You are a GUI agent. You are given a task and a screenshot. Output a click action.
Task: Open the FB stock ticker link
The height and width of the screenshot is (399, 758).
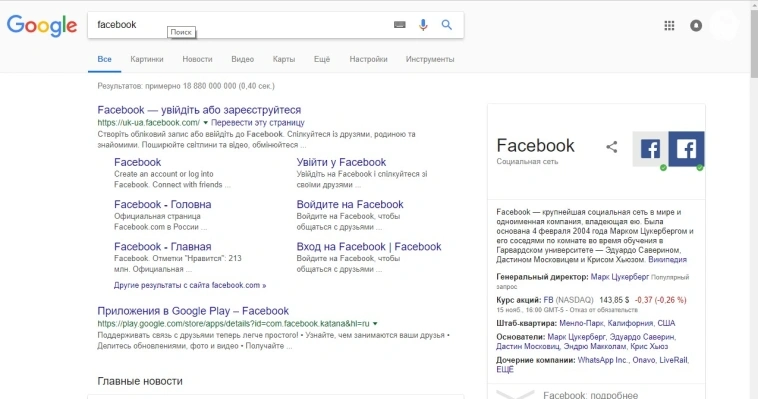pos(548,300)
